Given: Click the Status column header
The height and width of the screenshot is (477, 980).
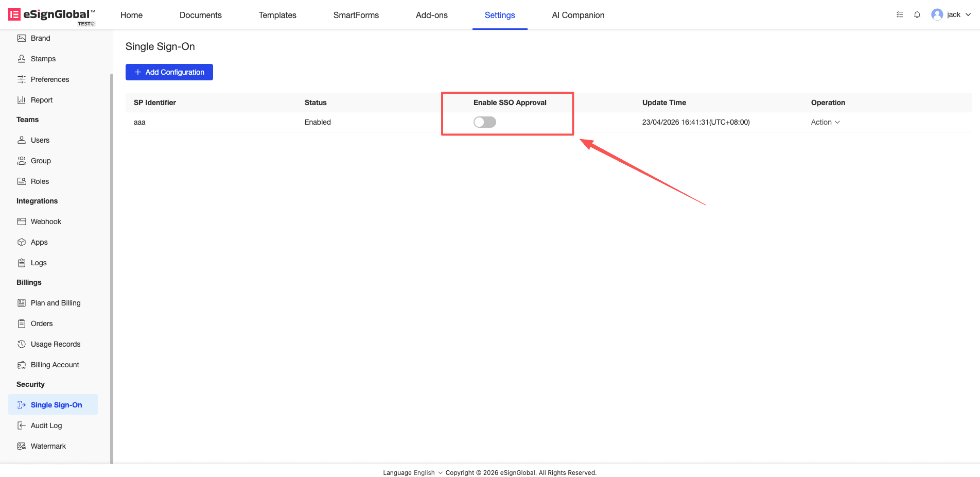Looking at the screenshot, I should (x=316, y=103).
